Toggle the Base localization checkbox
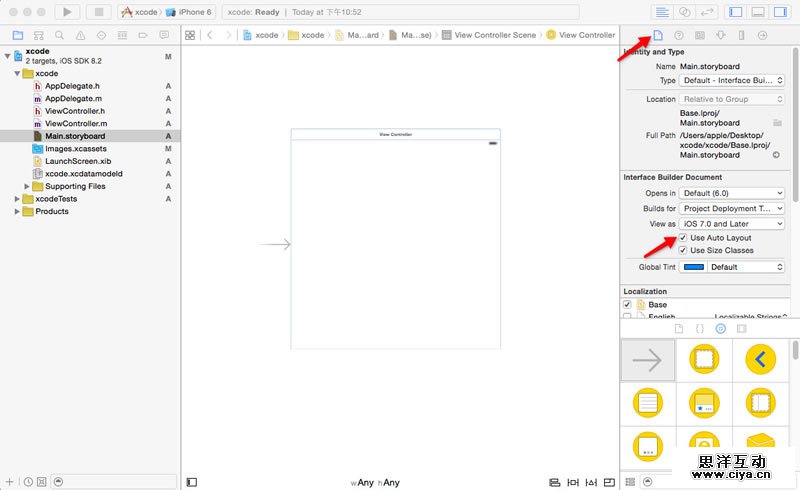Screen dimensions: 800x490 [x=627, y=305]
